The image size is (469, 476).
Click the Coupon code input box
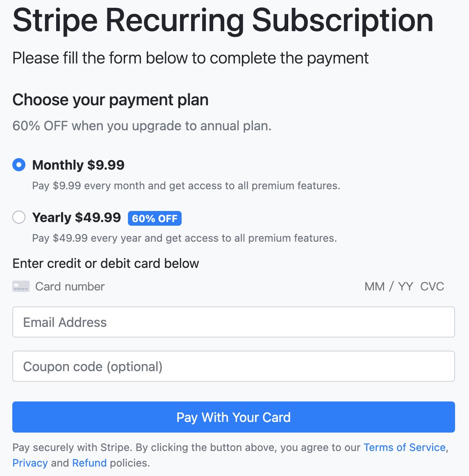point(233,366)
